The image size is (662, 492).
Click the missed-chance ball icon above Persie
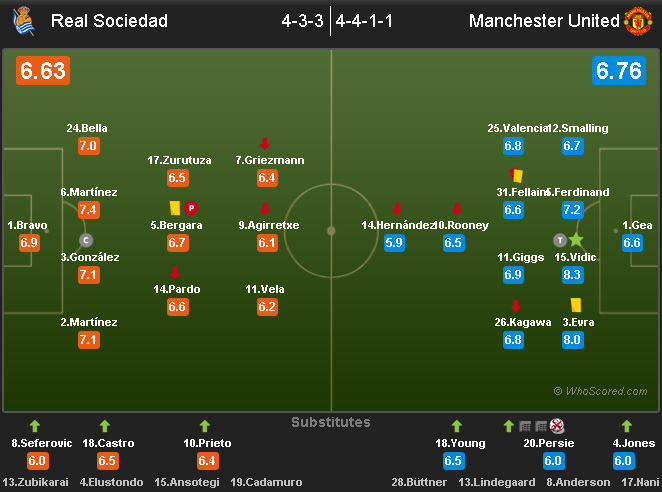pos(556,426)
